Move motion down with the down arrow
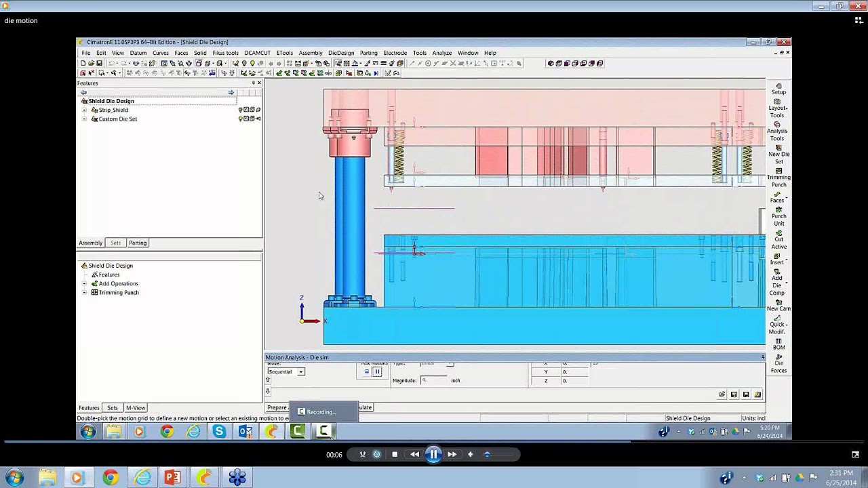 point(268,391)
